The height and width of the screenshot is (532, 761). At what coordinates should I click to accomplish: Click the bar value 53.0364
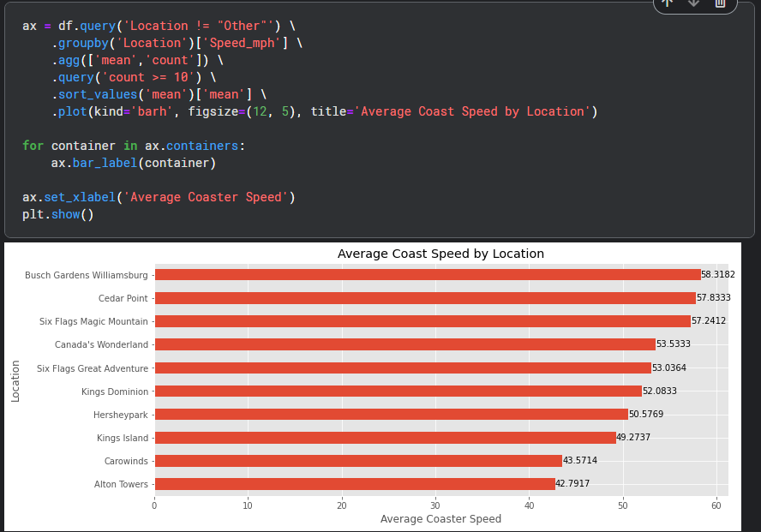(x=668, y=368)
